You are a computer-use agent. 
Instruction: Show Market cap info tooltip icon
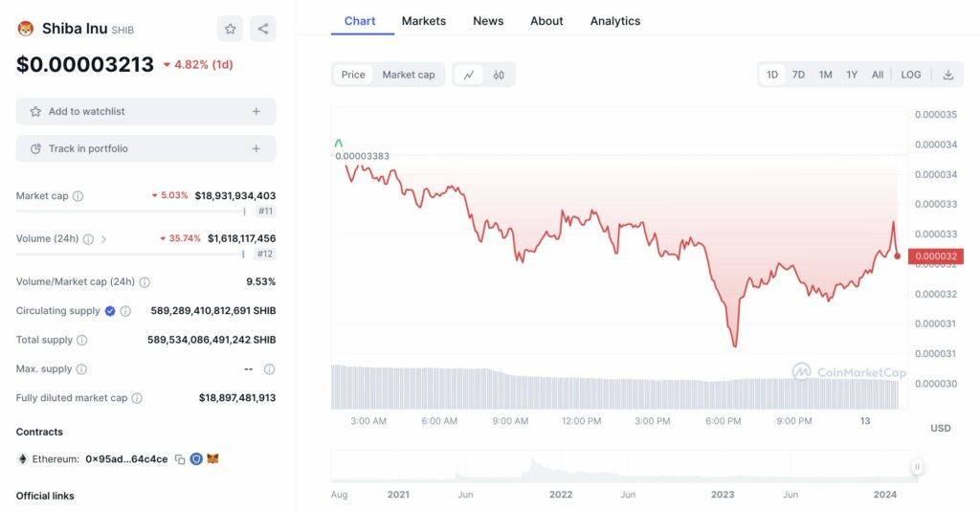78,196
